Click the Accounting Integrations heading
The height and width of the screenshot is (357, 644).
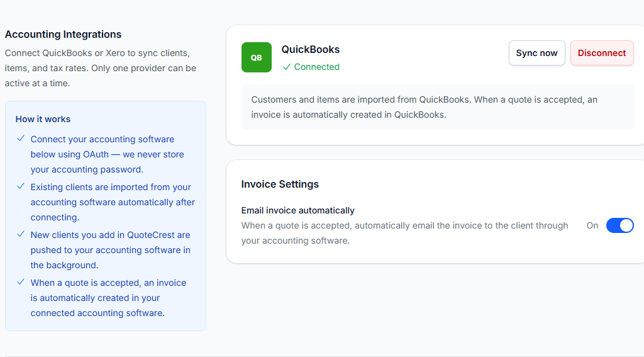pyautogui.click(x=64, y=34)
